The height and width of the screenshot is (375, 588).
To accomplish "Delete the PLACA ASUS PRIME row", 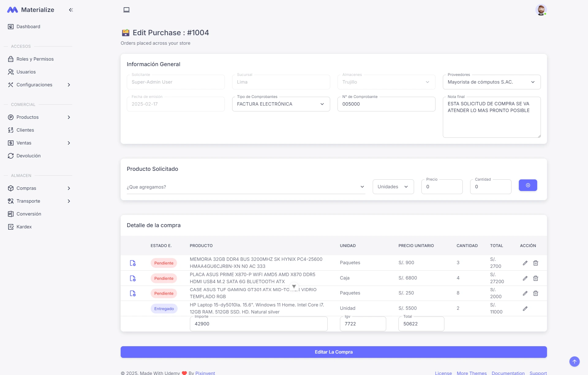I will [536, 278].
